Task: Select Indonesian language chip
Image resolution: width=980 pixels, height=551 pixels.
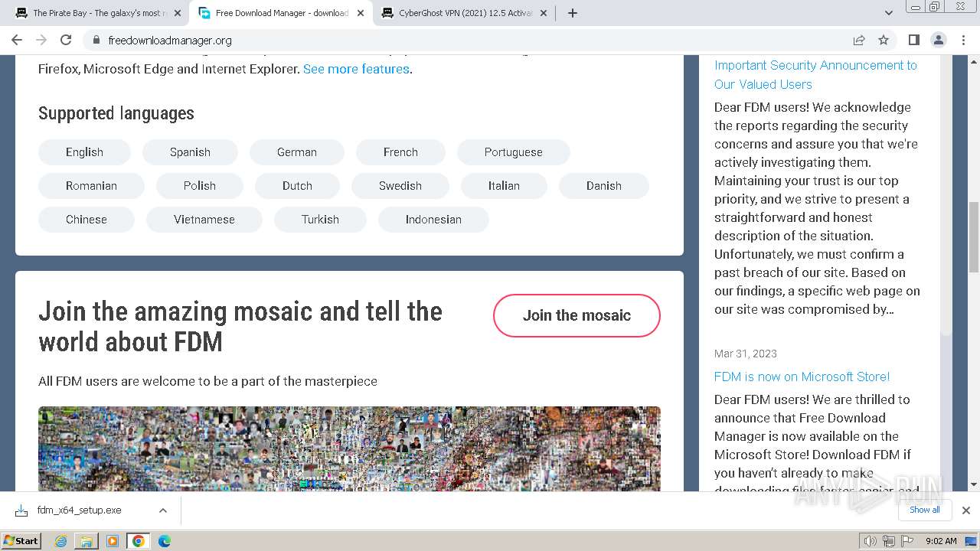Action: point(433,220)
